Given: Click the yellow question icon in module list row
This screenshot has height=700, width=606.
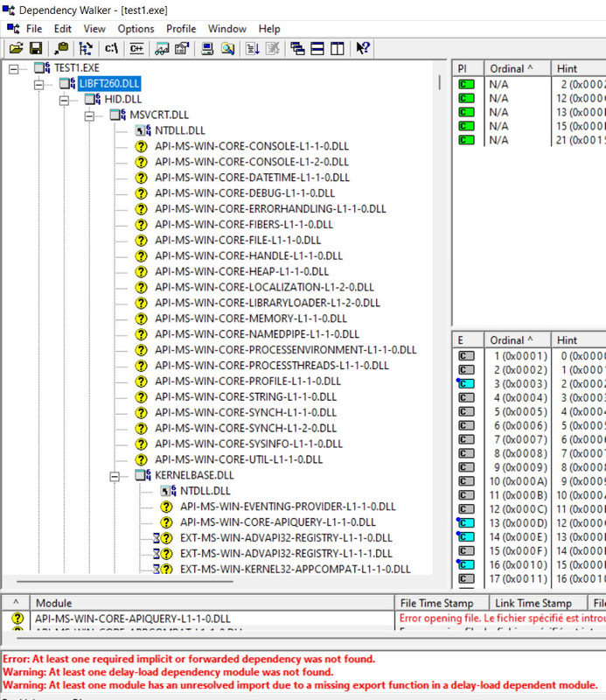Looking at the screenshot, I should pos(17,619).
